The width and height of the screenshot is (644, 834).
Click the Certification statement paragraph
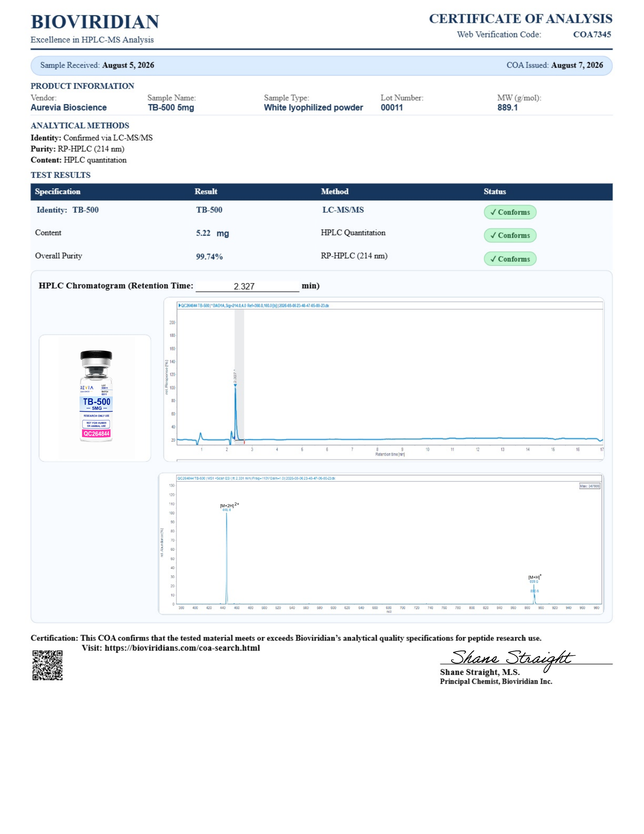tap(286, 638)
